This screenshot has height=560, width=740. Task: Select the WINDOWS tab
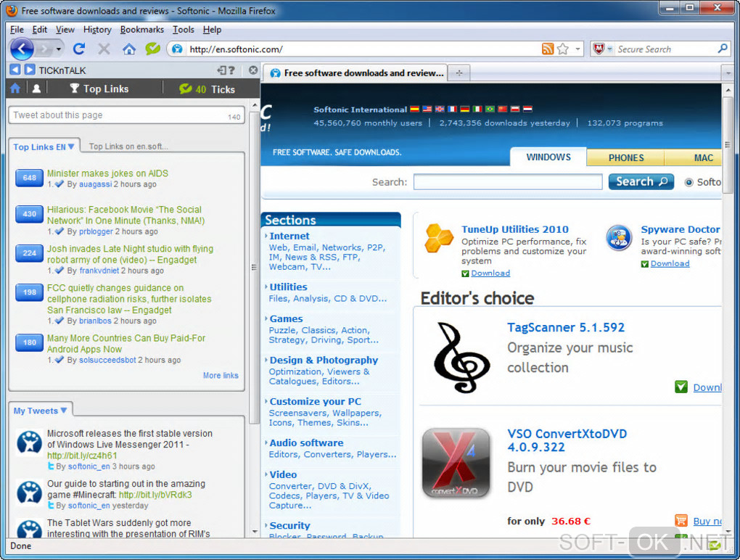pos(548,157)
